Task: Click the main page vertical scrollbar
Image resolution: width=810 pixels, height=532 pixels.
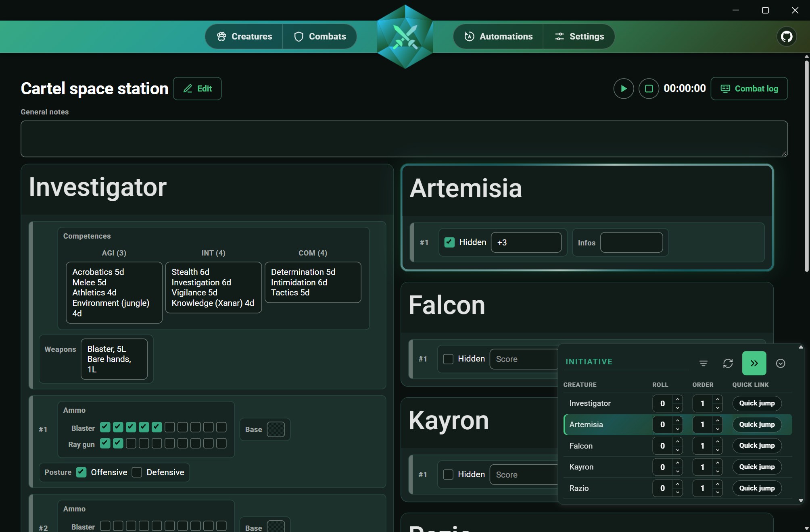Action: pyautogui.click(x=806, y=165)
